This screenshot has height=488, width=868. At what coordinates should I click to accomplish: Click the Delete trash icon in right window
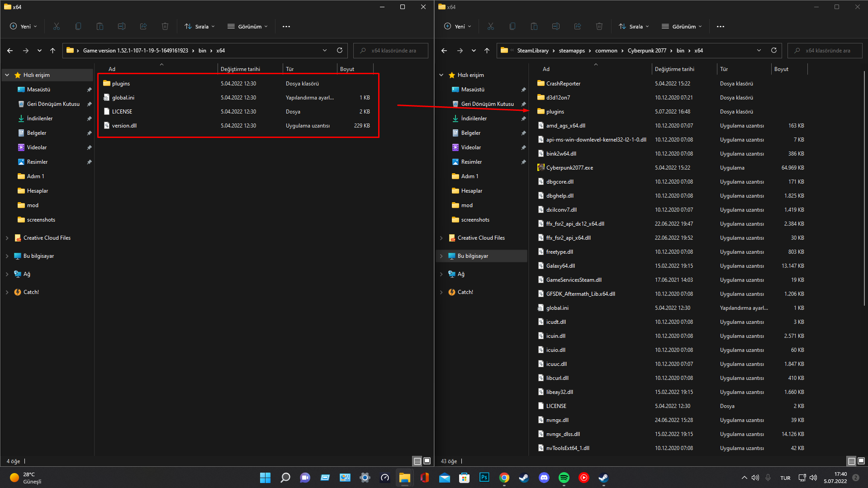[599, 26]
